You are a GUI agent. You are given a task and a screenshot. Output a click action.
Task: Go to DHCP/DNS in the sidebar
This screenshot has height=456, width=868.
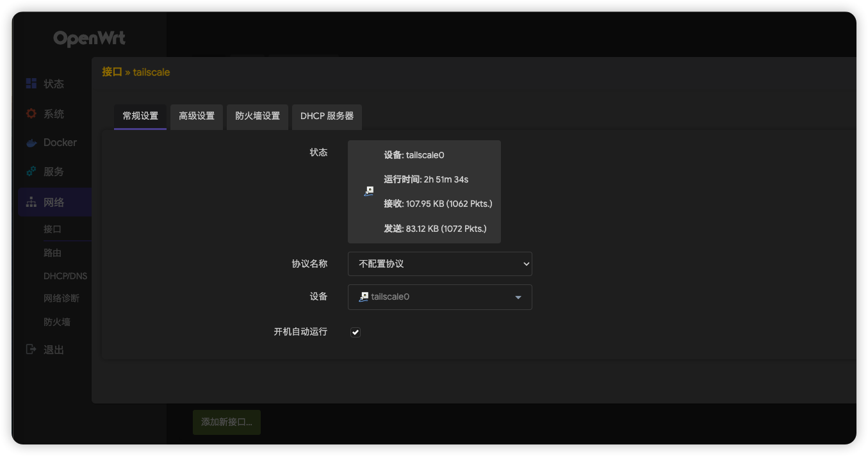tap(65, 276)
